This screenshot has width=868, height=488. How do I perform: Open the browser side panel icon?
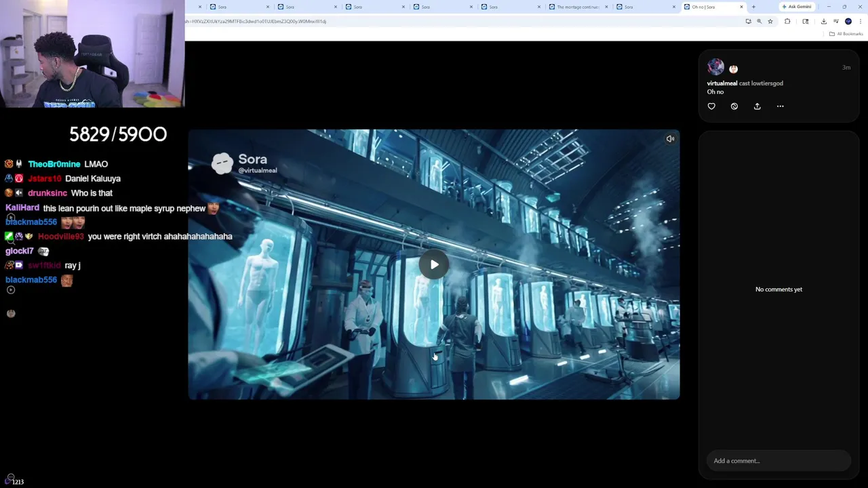click(x=806, y=21)
